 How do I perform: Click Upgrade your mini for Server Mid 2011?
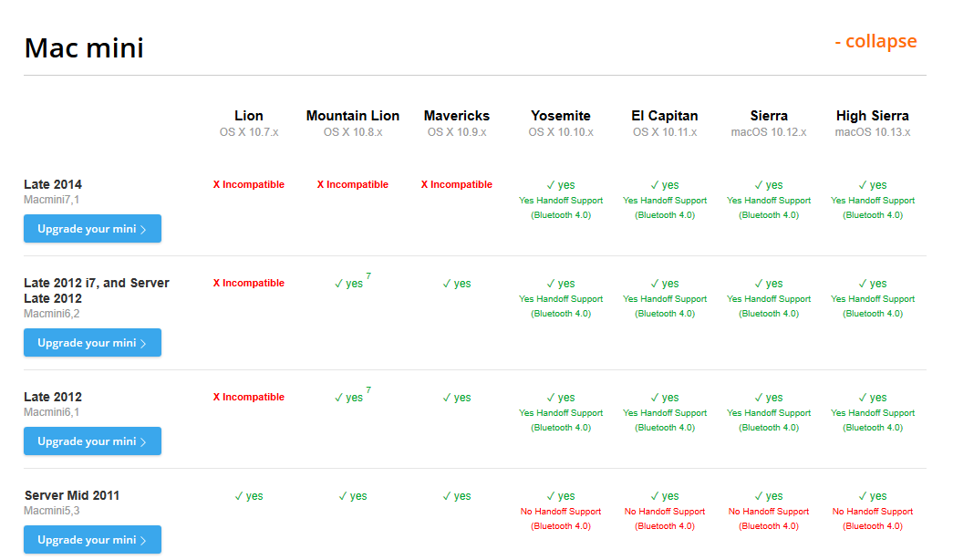92,540
